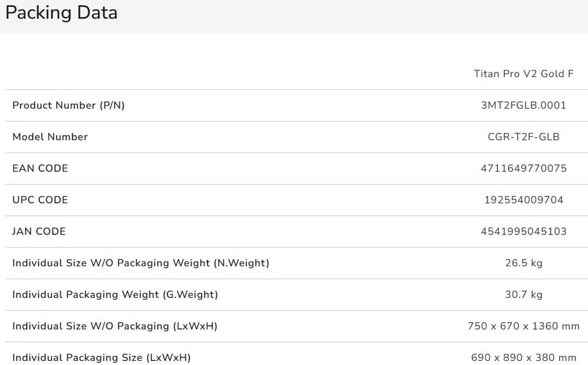Click Individual Packaging Size (LxWxH) label

point(101,357)
